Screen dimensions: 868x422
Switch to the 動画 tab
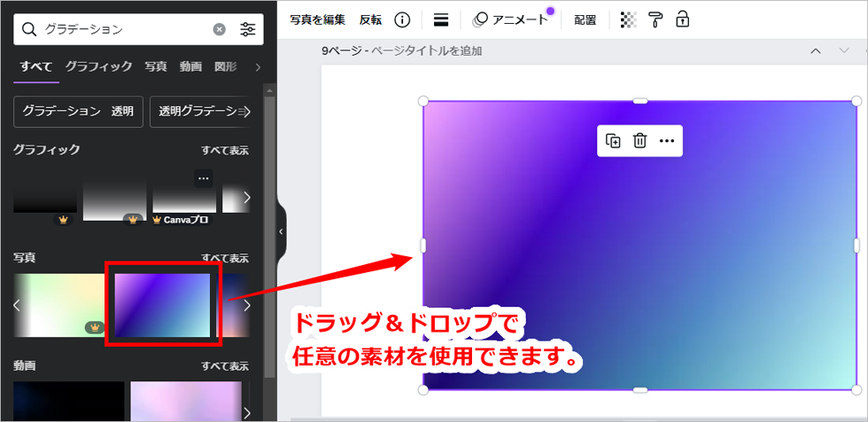tap(190, 67)
